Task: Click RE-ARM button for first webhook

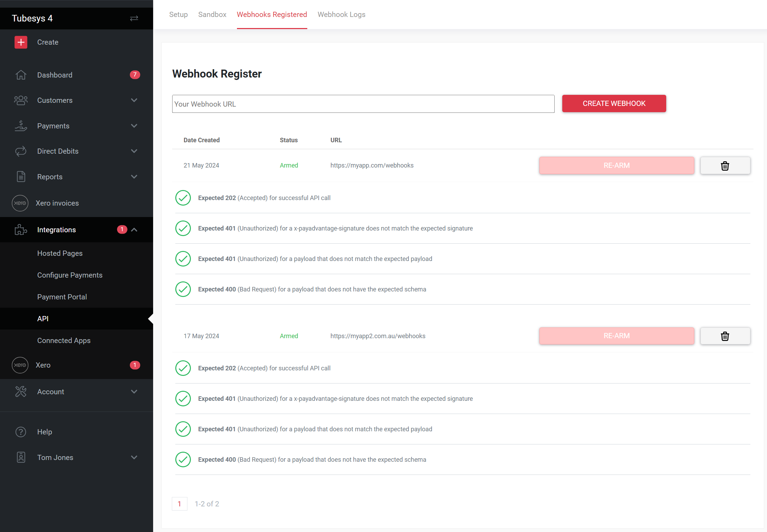Action: [x=616, y=165]
